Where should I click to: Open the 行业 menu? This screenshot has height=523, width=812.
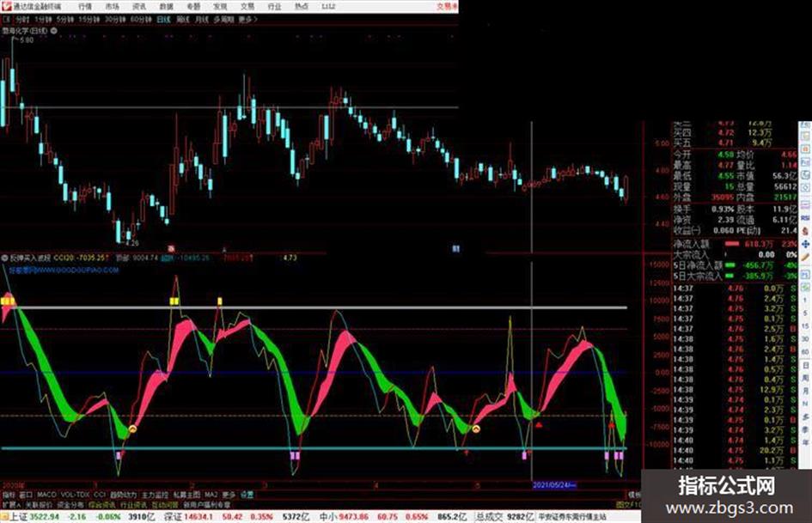click(x=274, y=7)
